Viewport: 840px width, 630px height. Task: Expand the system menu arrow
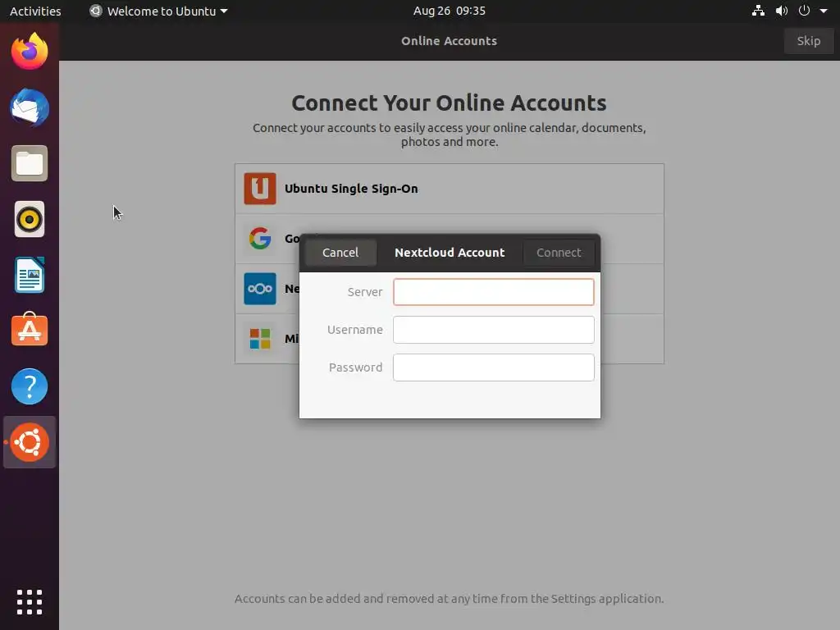(824, 11)
